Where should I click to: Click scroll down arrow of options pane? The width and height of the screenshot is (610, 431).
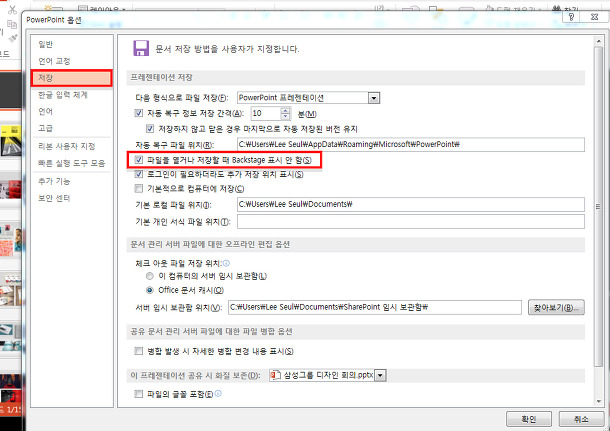click(598, 401)
